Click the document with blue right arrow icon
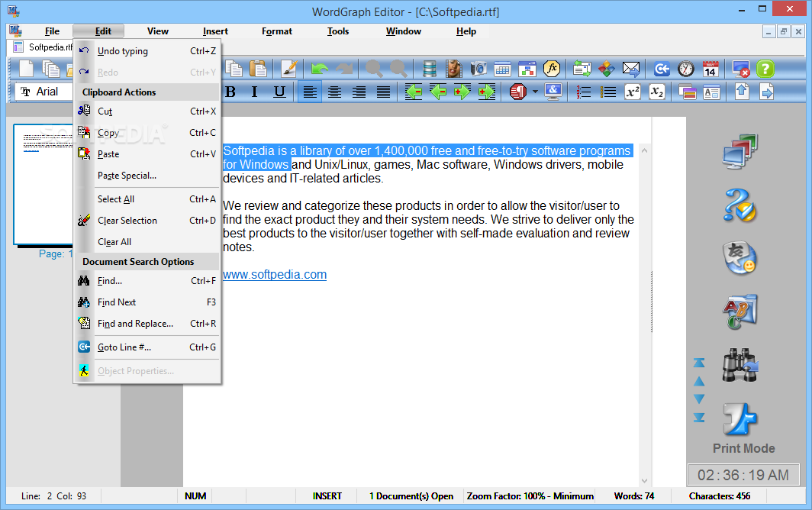 pyautogui.click(x=766, y=92)
